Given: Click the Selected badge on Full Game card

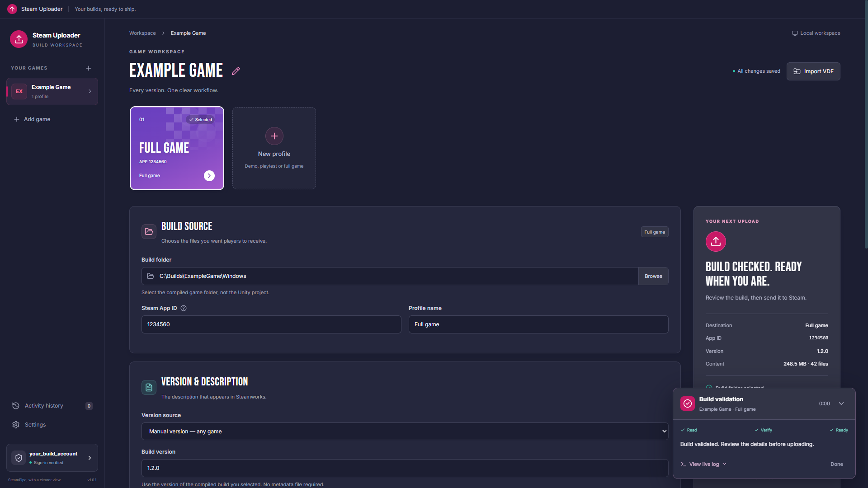Looking at the screenshot, I should (200, 120).
